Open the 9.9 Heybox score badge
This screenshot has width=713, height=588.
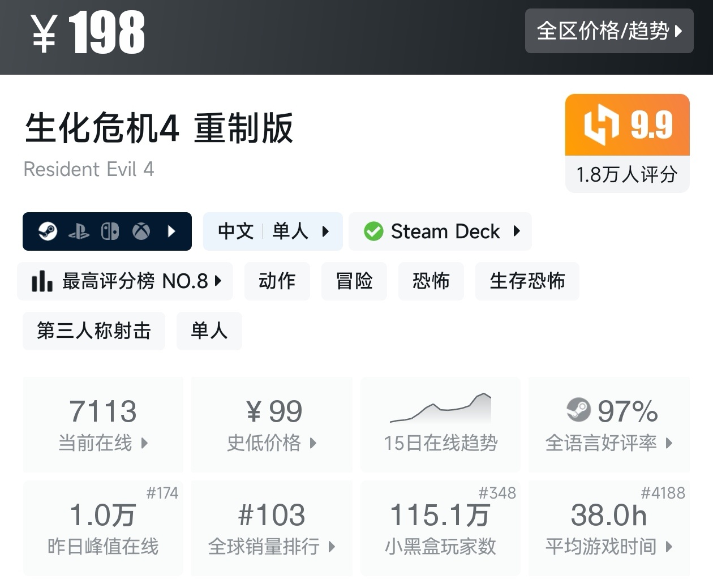[x=628, y=125]
